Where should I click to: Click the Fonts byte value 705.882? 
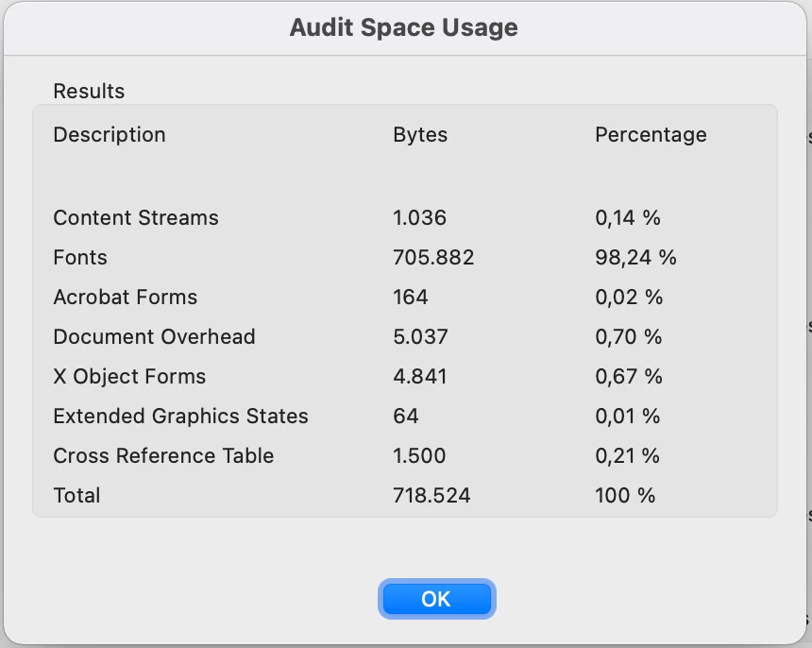tap(433, 258)
